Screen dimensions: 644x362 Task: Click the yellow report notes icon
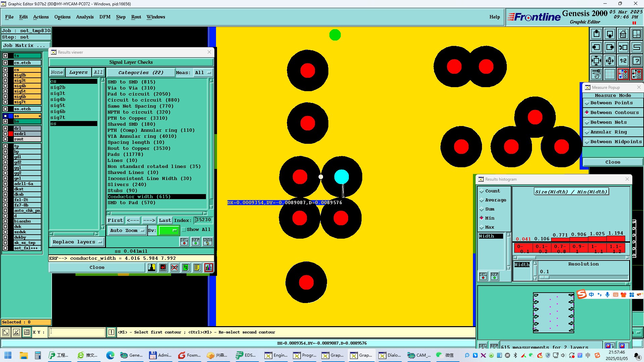click(197, 267)
